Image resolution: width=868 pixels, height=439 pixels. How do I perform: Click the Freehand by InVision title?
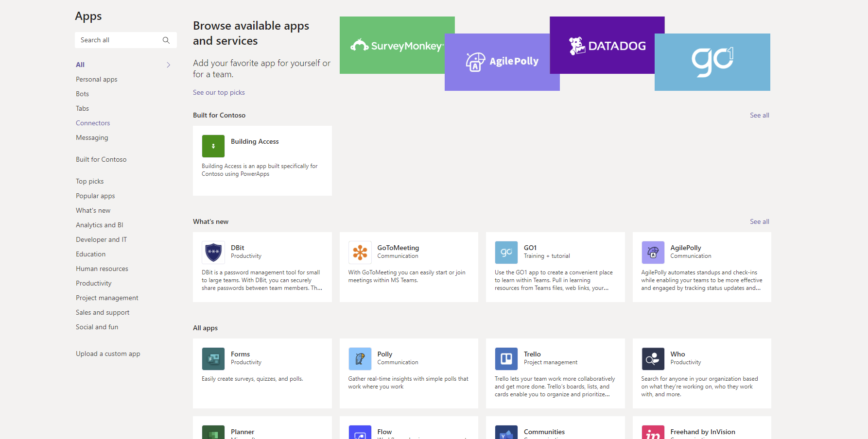[703, 432]
